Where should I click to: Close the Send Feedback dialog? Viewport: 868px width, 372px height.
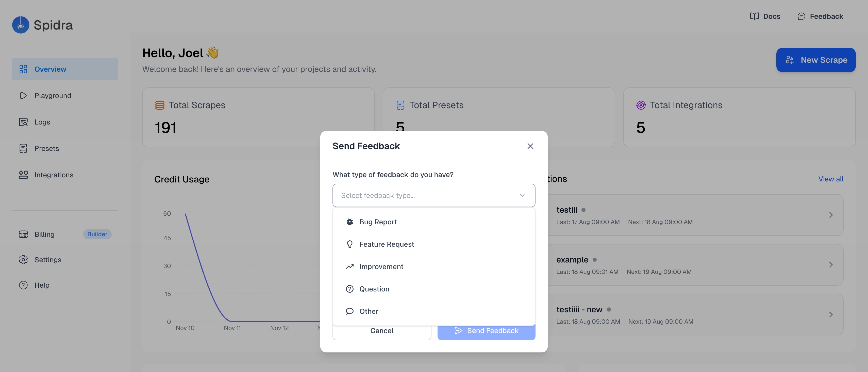[x=530, y=146]
